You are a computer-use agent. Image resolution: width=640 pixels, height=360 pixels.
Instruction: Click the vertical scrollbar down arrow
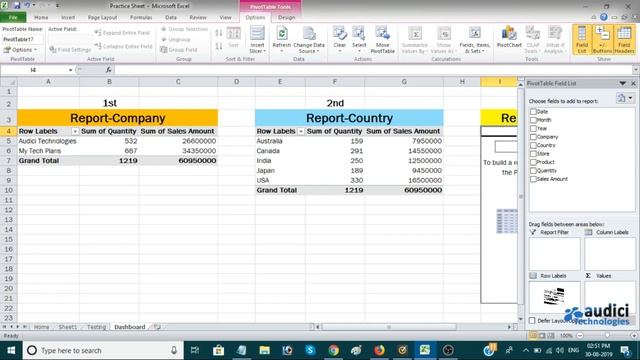(520, 319)
